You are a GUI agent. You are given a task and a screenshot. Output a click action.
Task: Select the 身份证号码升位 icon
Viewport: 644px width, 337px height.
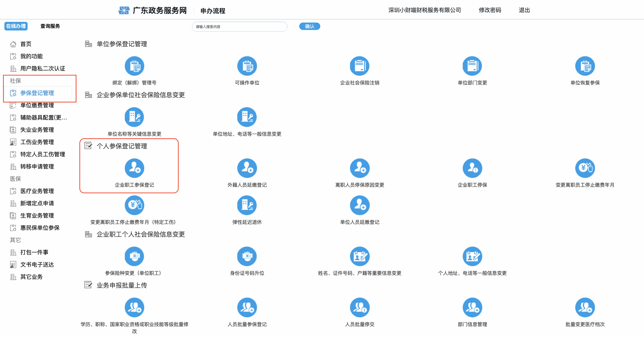247,256
